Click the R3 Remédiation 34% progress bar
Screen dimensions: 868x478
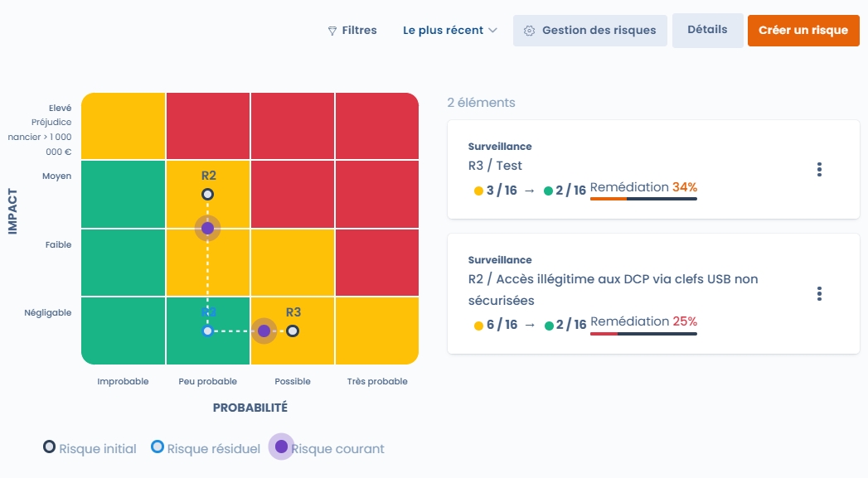coord(643,199)
